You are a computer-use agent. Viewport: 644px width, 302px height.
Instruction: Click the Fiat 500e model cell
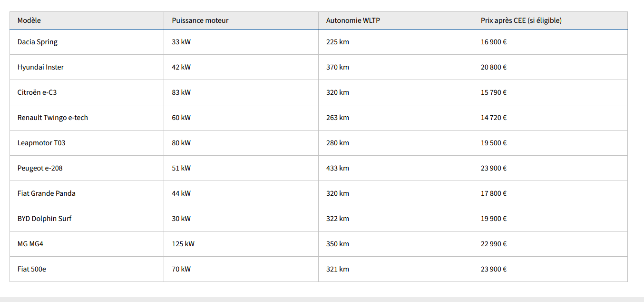(x=32, y=269)
